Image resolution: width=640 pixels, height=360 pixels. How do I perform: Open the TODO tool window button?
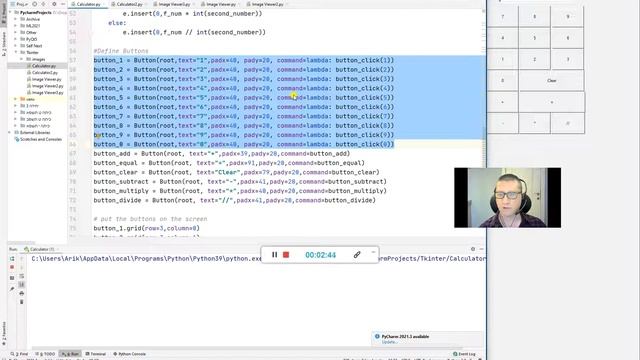tap(45, 354)
